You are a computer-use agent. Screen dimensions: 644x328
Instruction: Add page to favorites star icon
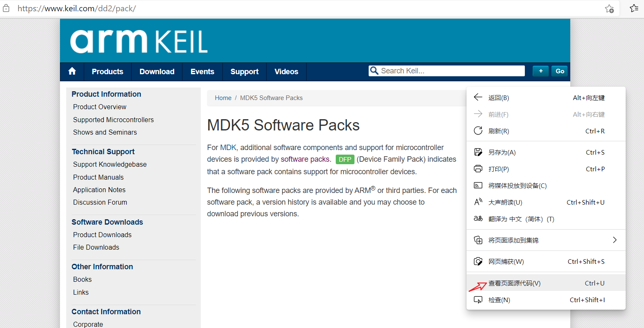609,8
